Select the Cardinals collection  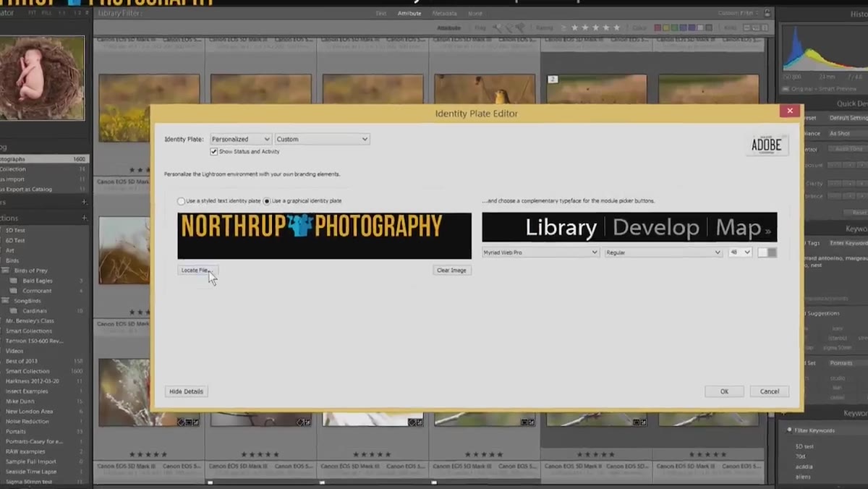point(35,311)
